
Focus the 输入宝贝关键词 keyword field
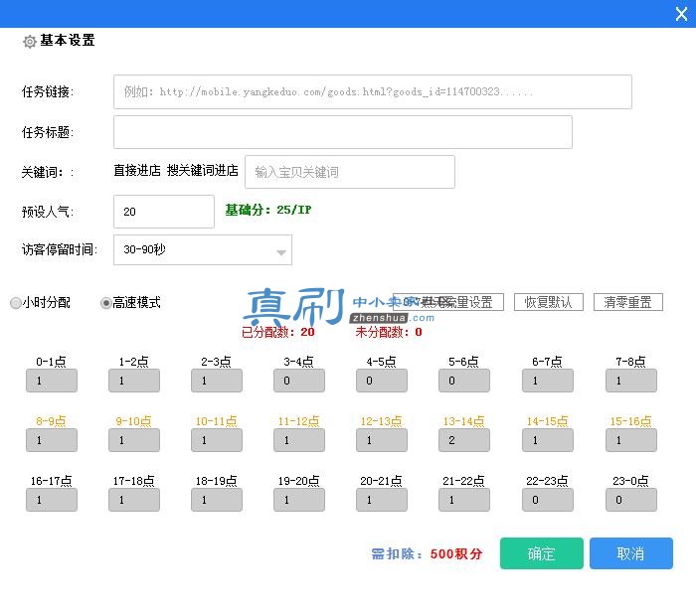pyautogui.click(x=350, y=172)
